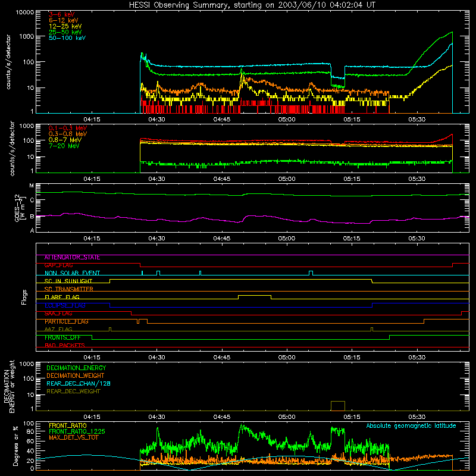The width and height of the screenshot is (476, 476).
Task: Click the BAD_PACKETS flag label
Action: click(x=65, y=345)
